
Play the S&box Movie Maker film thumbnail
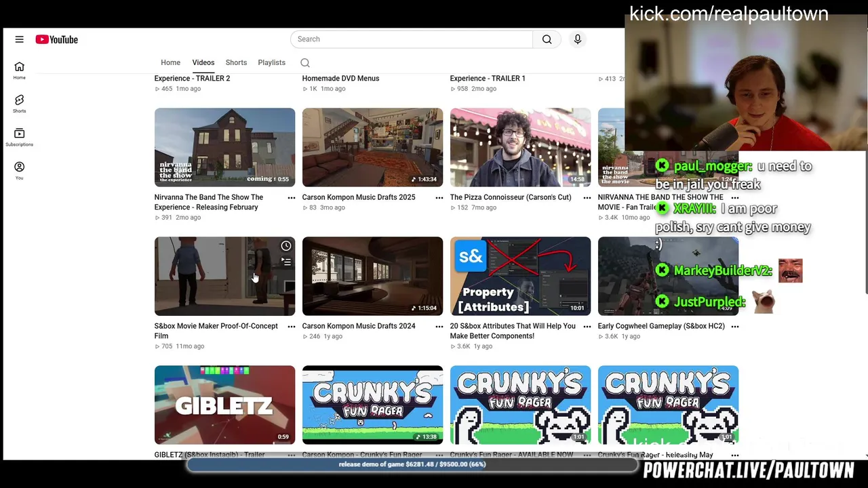224,276
